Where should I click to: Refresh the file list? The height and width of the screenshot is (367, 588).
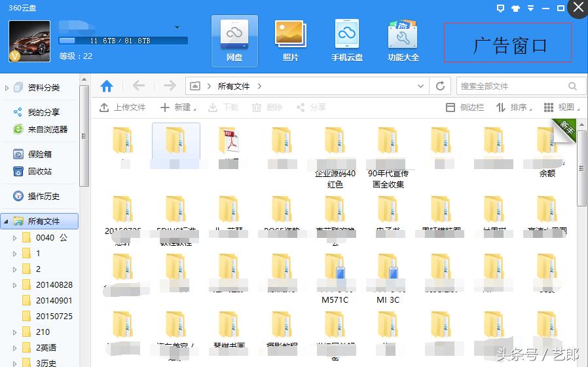440,87
